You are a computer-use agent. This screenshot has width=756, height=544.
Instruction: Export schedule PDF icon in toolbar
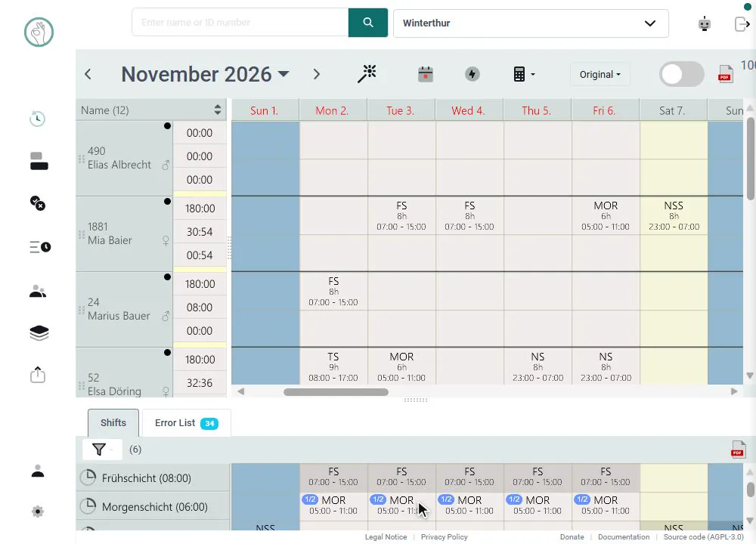[725, 74]
